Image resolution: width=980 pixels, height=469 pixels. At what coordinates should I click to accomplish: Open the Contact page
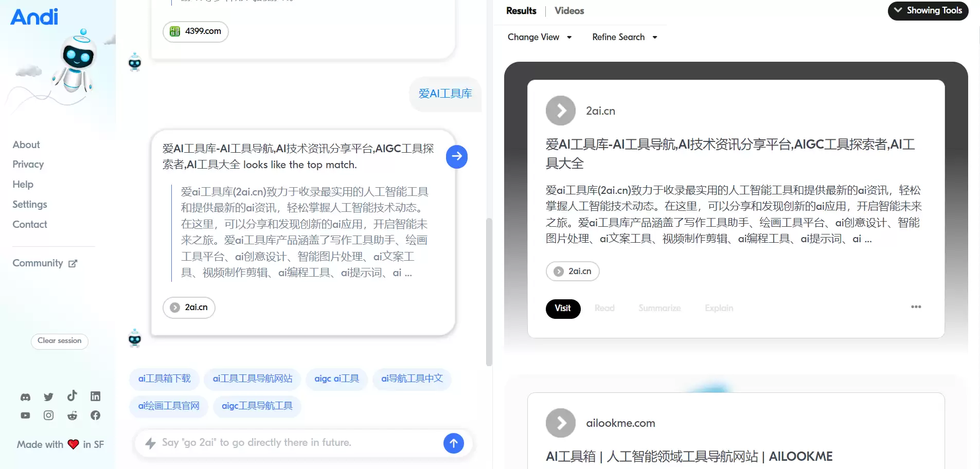tap(30, 224)
